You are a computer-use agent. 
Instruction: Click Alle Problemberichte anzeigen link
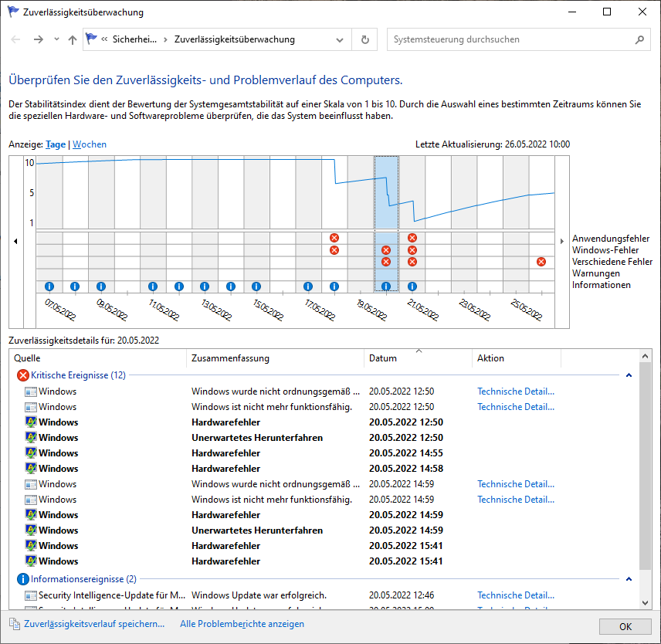click(242, 624)
